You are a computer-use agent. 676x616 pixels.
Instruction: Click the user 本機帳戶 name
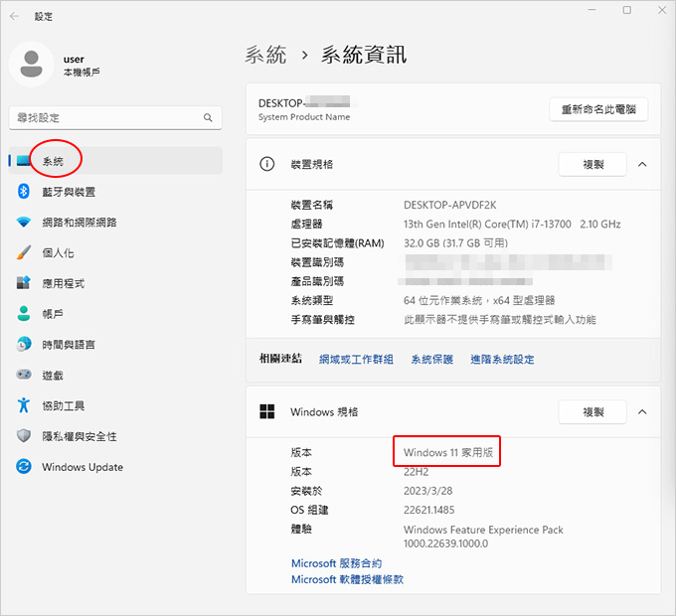tap(82, 65)
